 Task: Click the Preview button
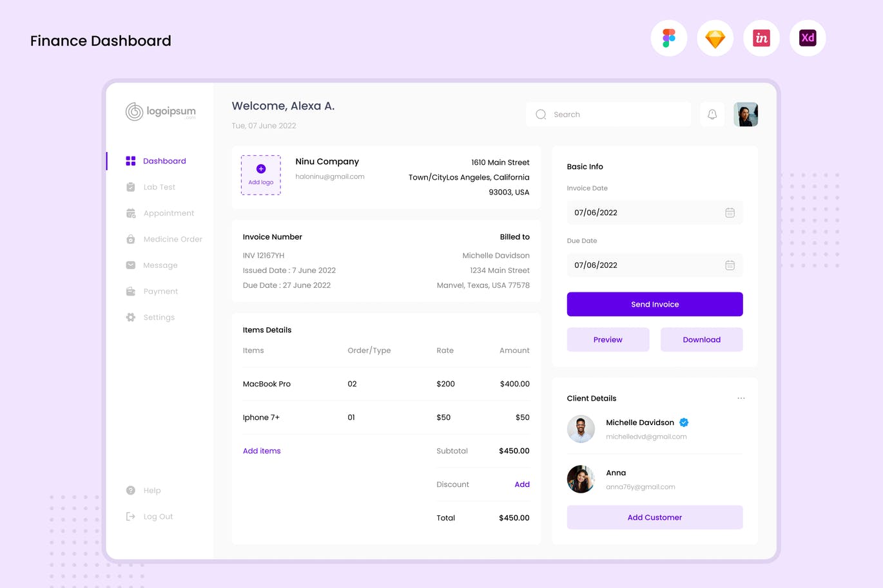click(608, 339)
